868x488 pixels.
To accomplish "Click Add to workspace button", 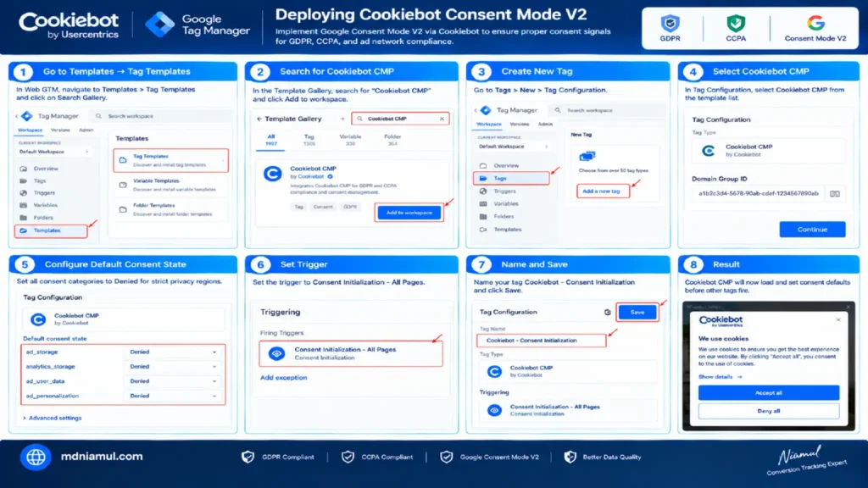I will pos(409,213).
